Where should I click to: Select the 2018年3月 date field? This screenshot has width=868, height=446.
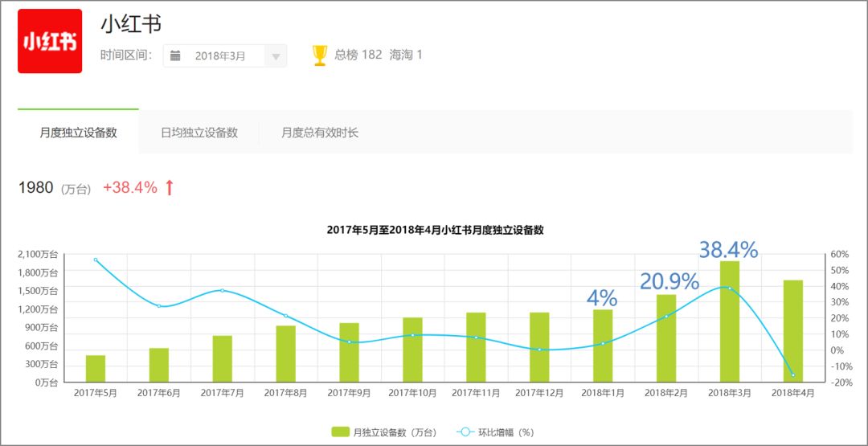click(219, 56)
